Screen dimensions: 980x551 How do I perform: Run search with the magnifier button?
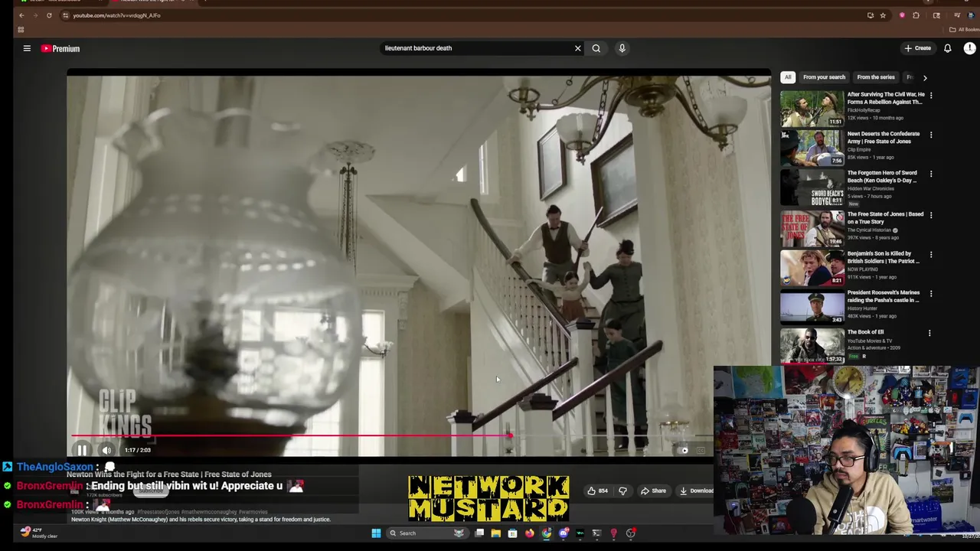pos(596,48)
